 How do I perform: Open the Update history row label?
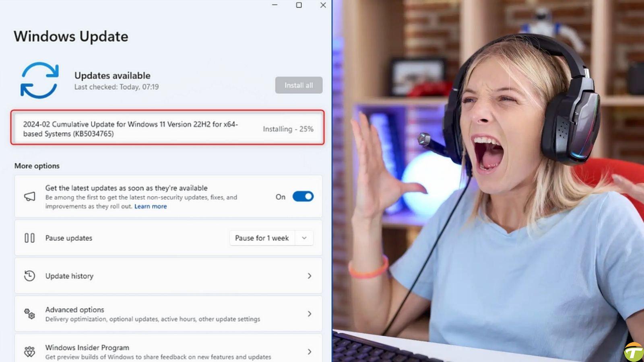click(x=69, y=276)
